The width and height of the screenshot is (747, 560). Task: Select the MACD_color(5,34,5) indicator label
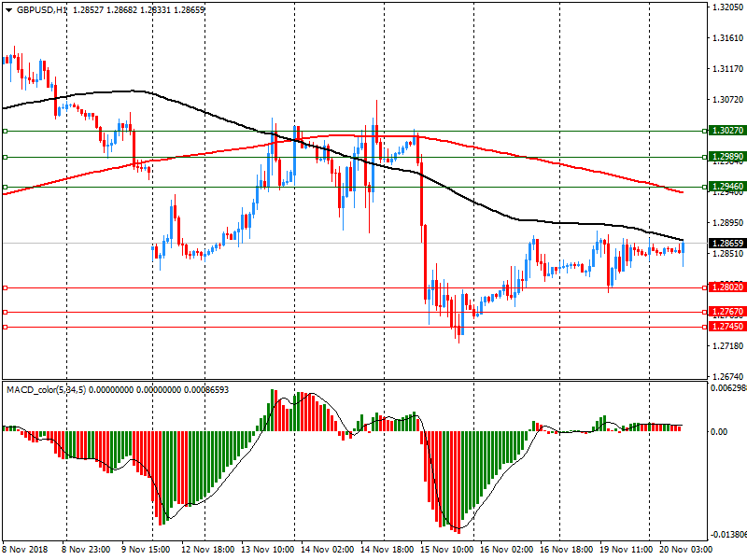[46, 390]
